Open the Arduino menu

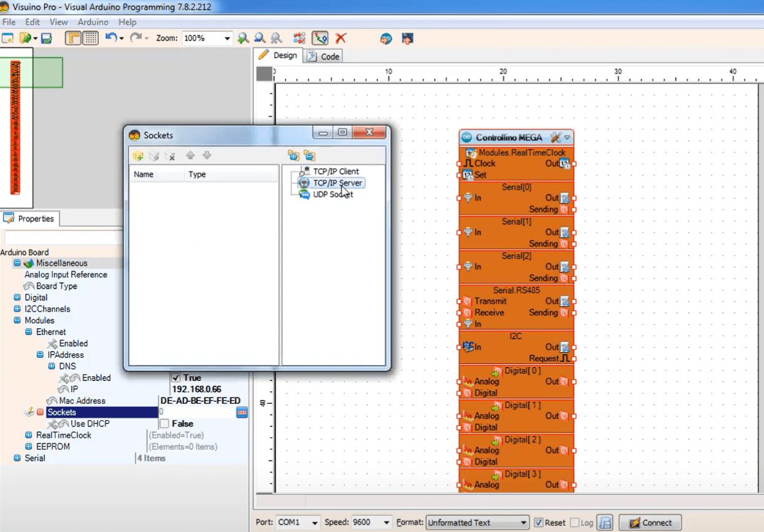coord(93,22)
